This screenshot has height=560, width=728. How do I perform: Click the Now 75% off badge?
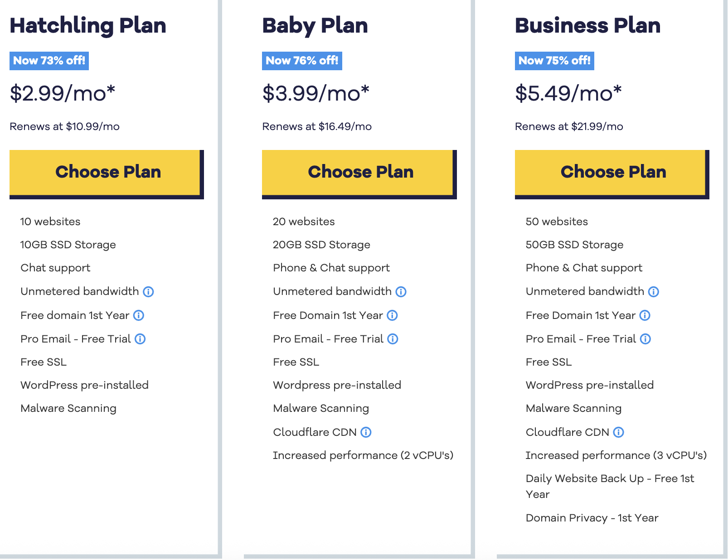(x=554, y=61)
